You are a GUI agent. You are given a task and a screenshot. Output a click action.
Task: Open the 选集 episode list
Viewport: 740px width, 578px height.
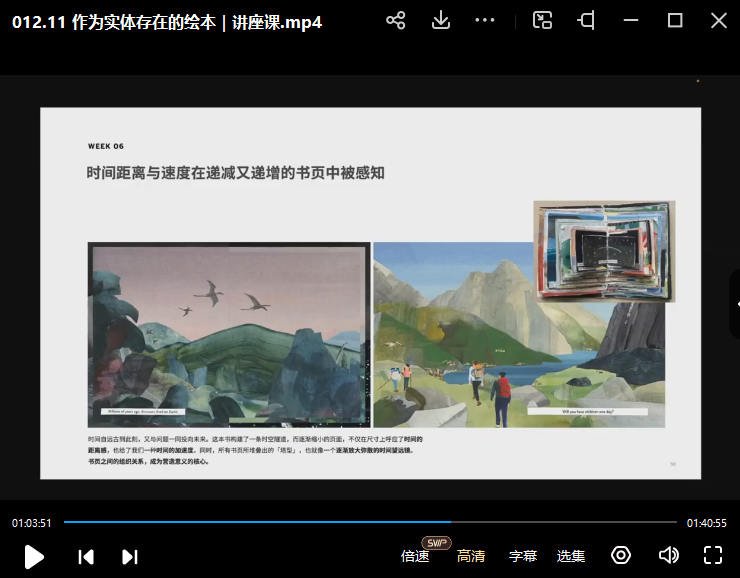pos(571,556)
